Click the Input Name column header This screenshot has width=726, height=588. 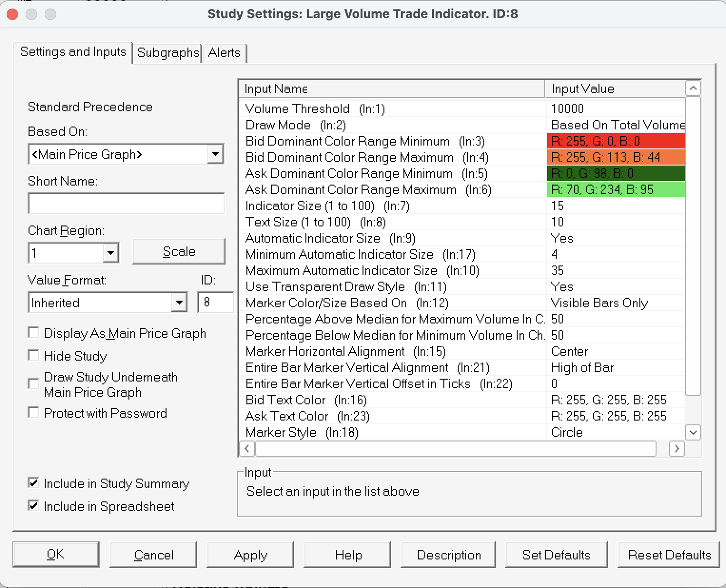[x=392, y=88]
